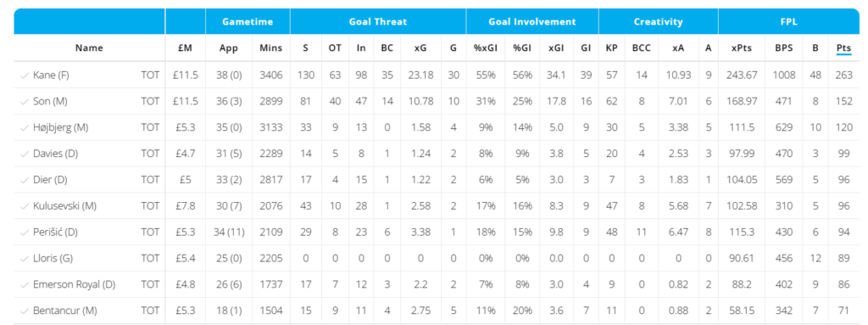Open the Emerson Royal (D) player name
The image size is (868, 325).
pyautogui.click(x=75, y=285)
